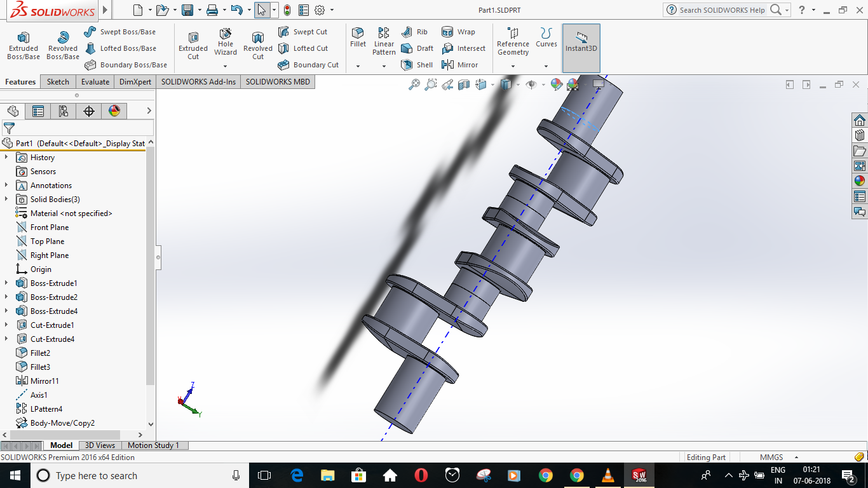Screen dimensions: 868x488
Task: Click Zoom to Fit in the view toolbar
Action: pyautogui.click(x=414, y=84)
